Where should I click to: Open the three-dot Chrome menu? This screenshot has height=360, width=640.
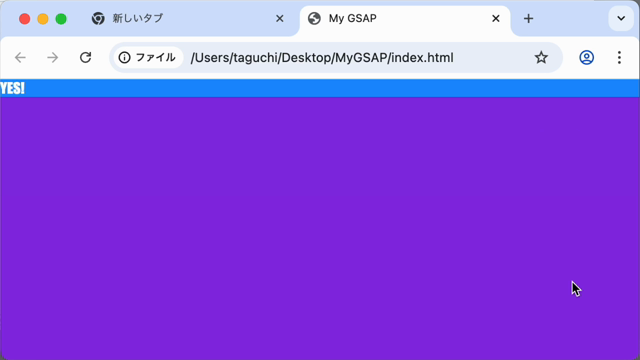pyautogui.click(x=619, y=58)
